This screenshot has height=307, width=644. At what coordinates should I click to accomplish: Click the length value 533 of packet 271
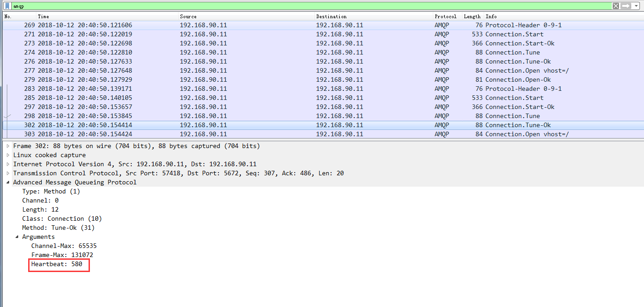tap(476, 34)
